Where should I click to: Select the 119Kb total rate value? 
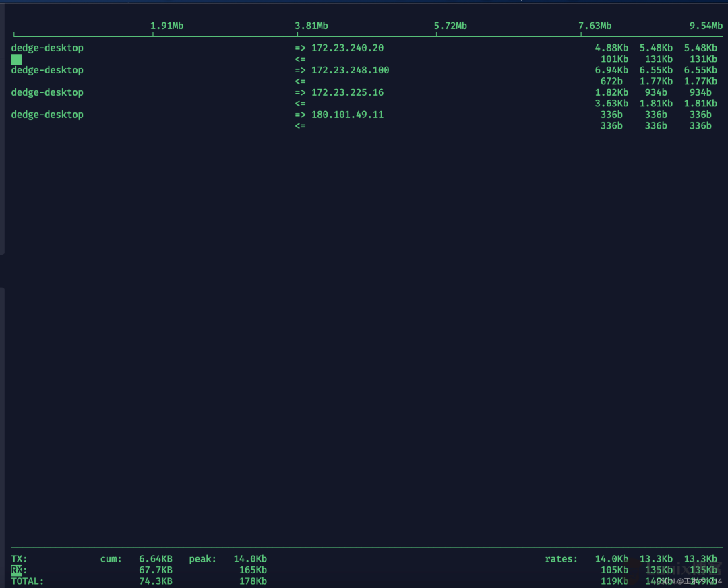614,581
